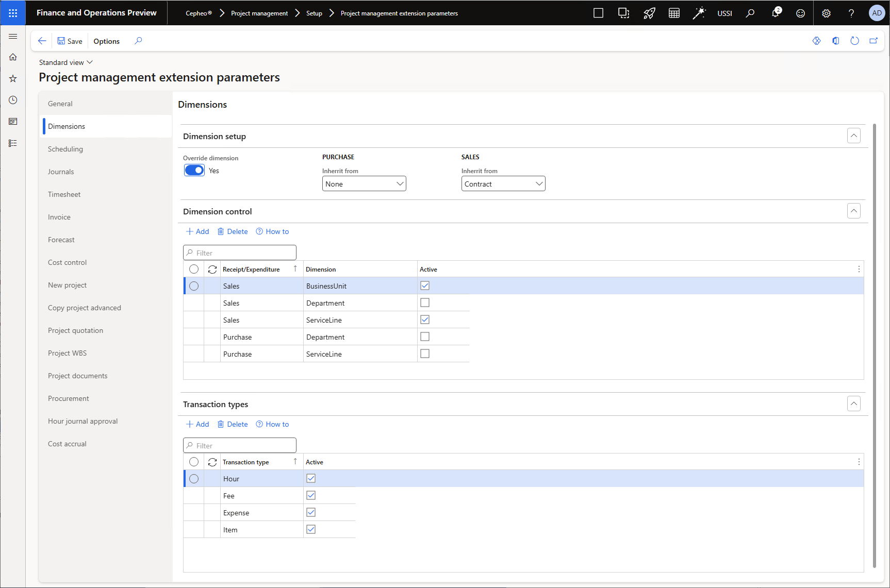Uncheck Active for the Expense transaction type
Viewport: 890px width, 588px height.
pyautogui.click(x=311, y=513)
